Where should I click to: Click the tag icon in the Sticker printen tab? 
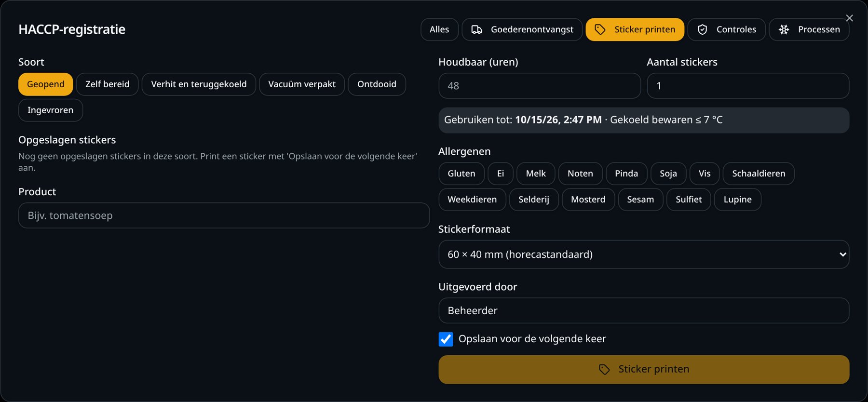point(600,29)
